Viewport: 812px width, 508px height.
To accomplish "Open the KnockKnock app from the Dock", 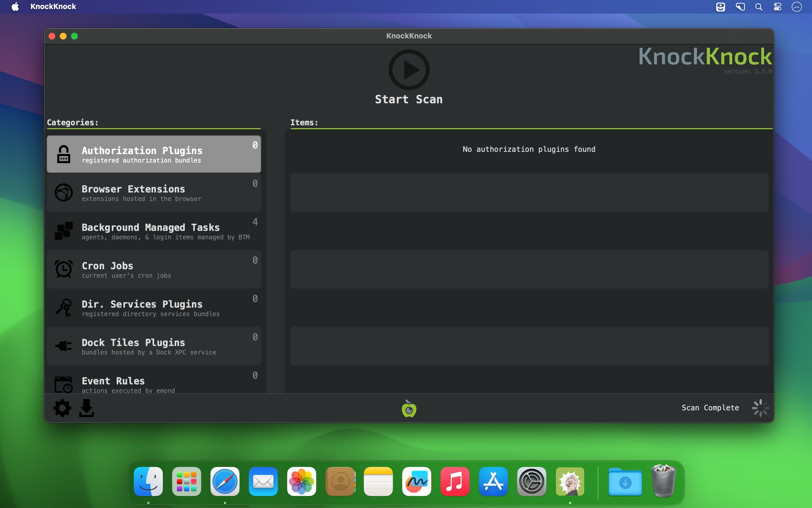I will 570,481.
